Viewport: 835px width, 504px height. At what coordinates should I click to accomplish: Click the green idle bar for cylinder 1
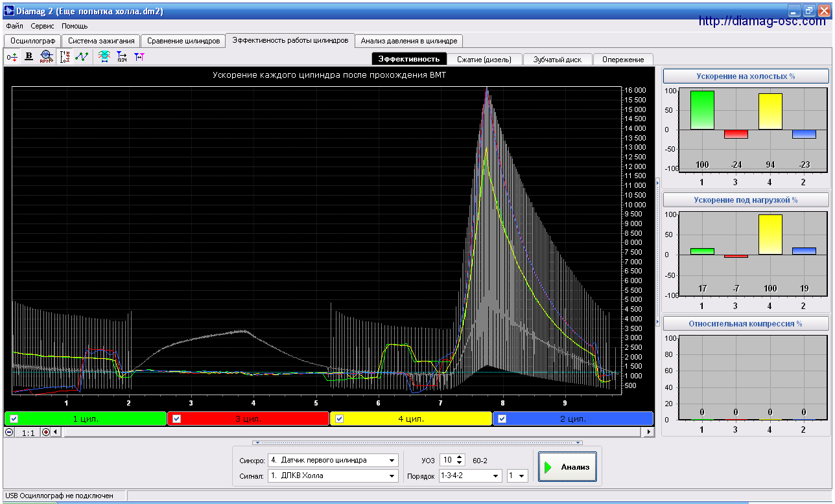tap(702, 110)
